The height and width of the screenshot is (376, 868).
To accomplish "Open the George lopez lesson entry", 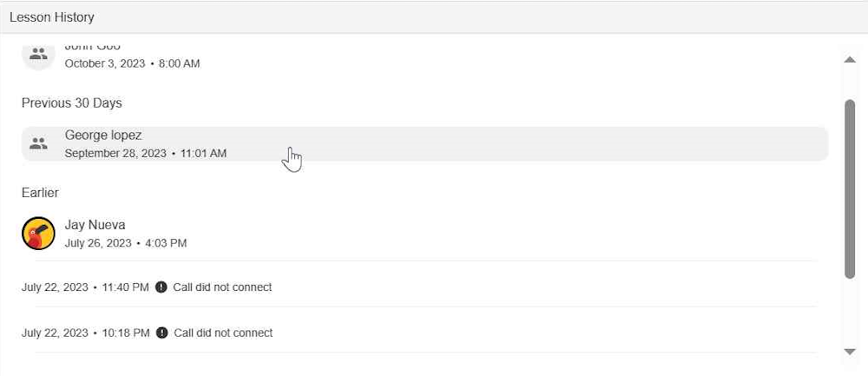I will tap(424, 144).
